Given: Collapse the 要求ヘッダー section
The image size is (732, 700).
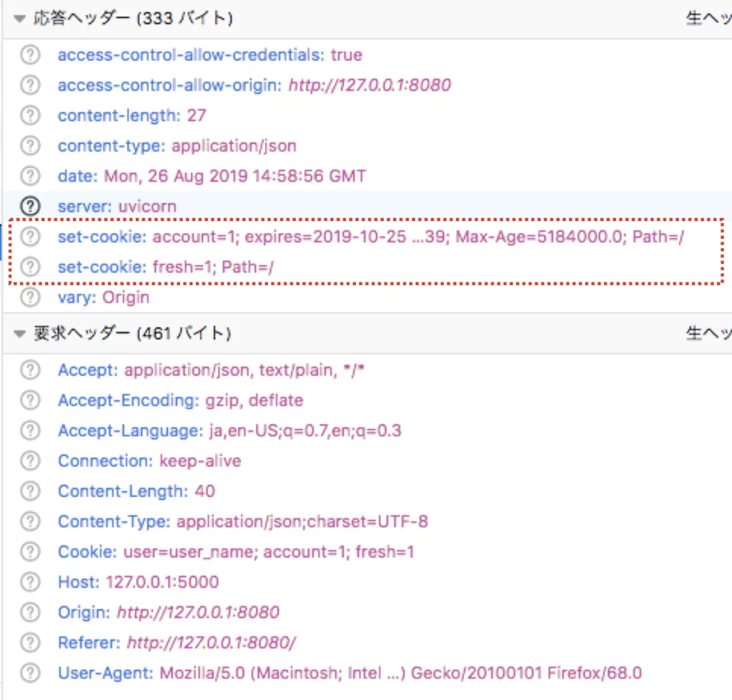Looking at the screenshot, I should pos(19,333).
